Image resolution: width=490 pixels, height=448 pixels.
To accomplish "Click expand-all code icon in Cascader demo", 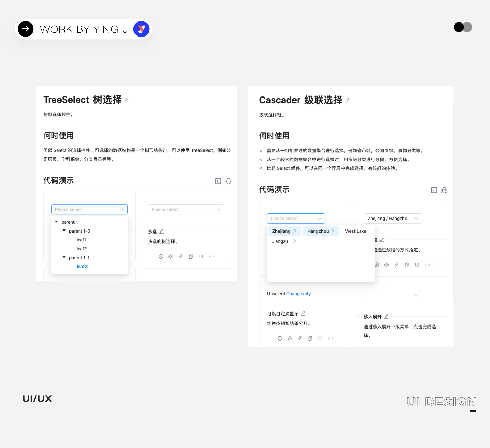I will point(434,190).
